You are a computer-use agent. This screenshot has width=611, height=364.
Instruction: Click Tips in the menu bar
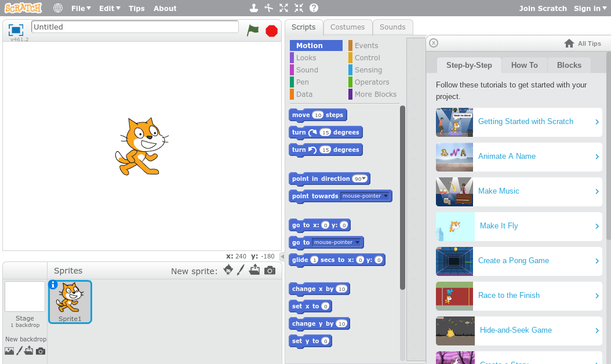coord(136,8)
